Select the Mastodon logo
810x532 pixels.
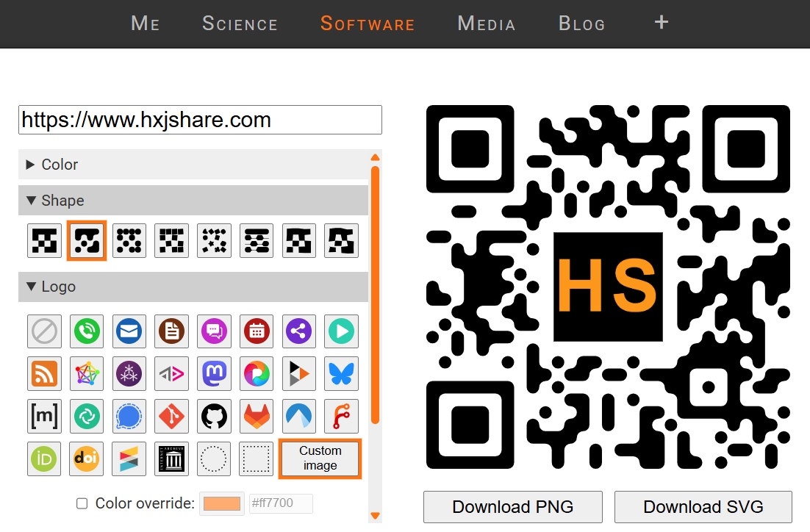coord(215,373)
